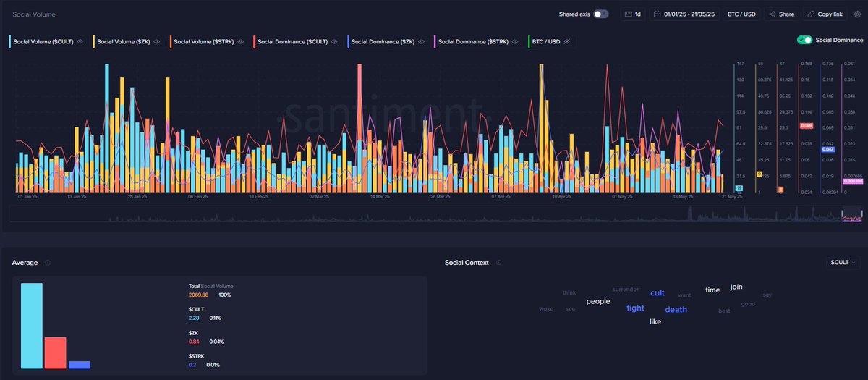The image size is (868, 380).
Task: Open the chart settings gear icon
Action: click(858, 14)
